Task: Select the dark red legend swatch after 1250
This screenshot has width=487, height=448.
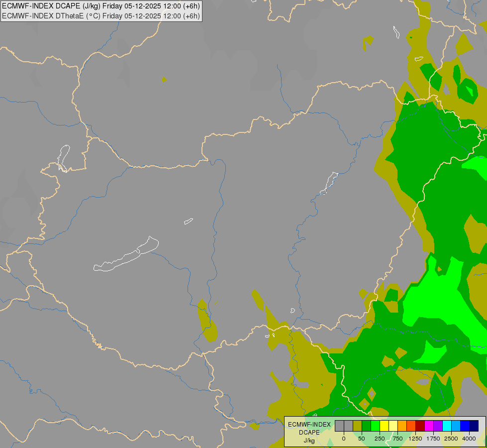Action: 420,426
